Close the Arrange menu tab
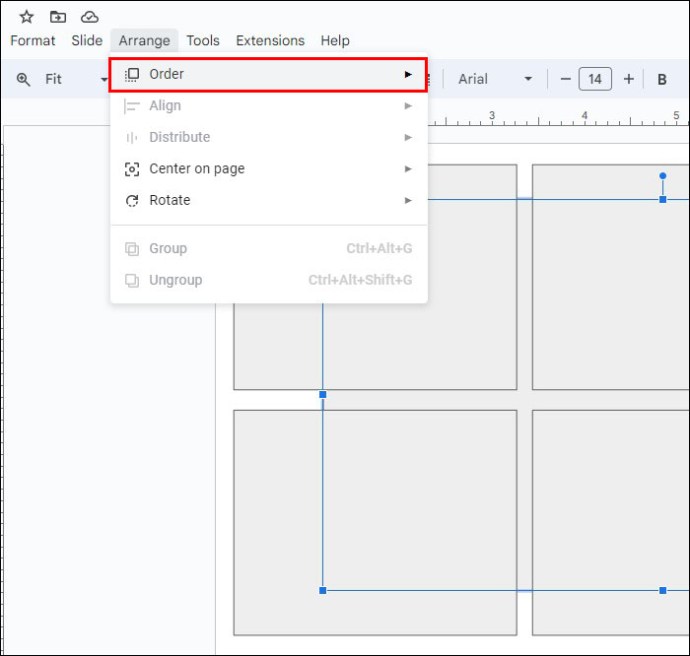This screenshot has height=656, width=690. pyautogui.click(x=144, y=40)
